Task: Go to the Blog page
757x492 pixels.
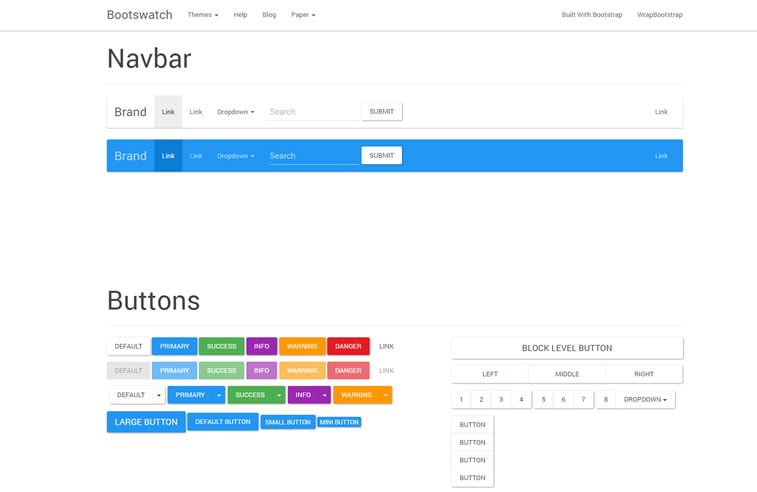Action: click(269, 15)
